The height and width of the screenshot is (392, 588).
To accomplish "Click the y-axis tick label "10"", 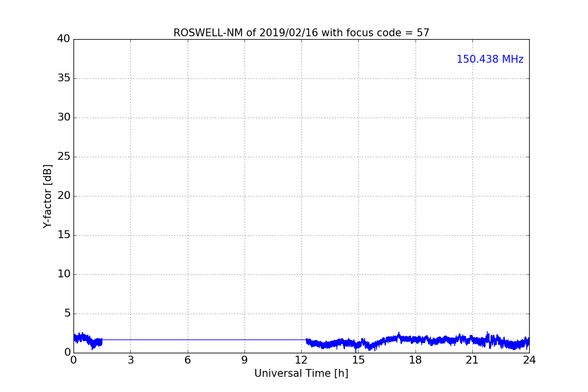I will [x=64, y=274].
